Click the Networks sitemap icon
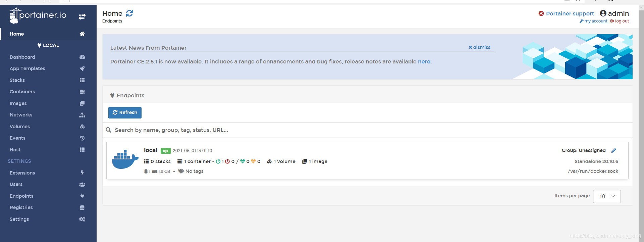 (x=82, y=115)
